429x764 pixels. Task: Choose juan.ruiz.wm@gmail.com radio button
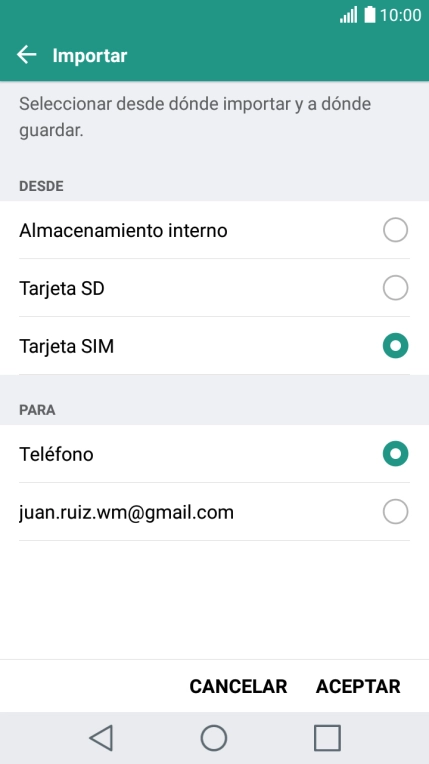point(395,512)
